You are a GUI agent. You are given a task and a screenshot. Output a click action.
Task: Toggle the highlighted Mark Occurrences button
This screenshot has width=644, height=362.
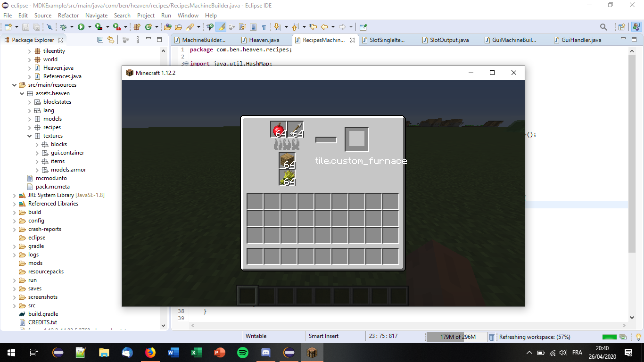point(221,27)
